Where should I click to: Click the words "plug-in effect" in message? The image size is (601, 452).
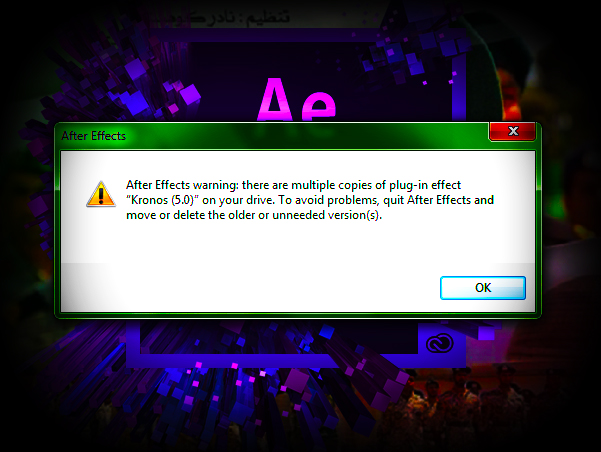tap(425, 185)
